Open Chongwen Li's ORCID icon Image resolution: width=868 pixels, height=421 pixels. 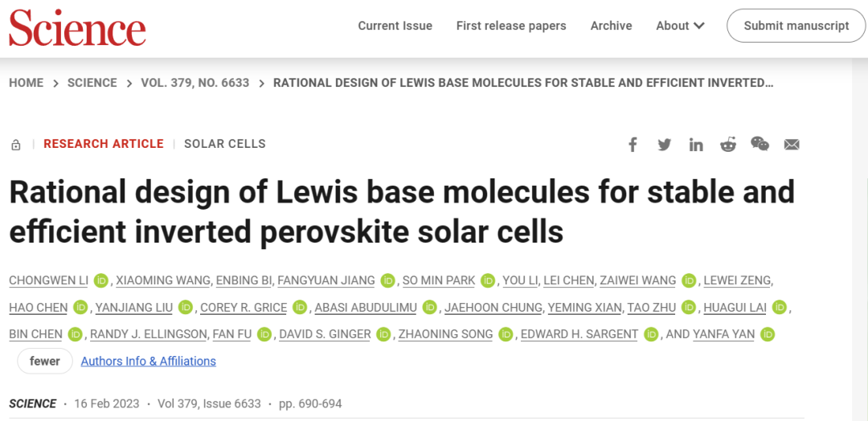100,280
